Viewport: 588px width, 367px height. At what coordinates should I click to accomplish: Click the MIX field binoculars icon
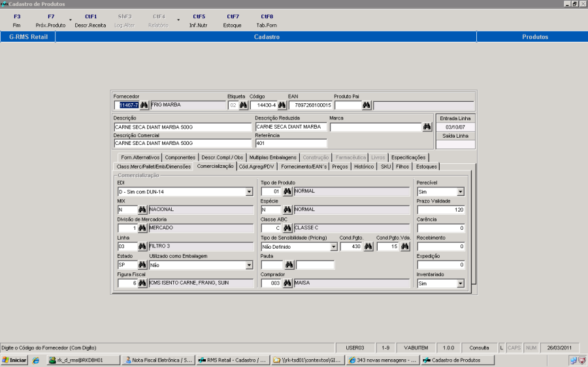coord(142,210)
